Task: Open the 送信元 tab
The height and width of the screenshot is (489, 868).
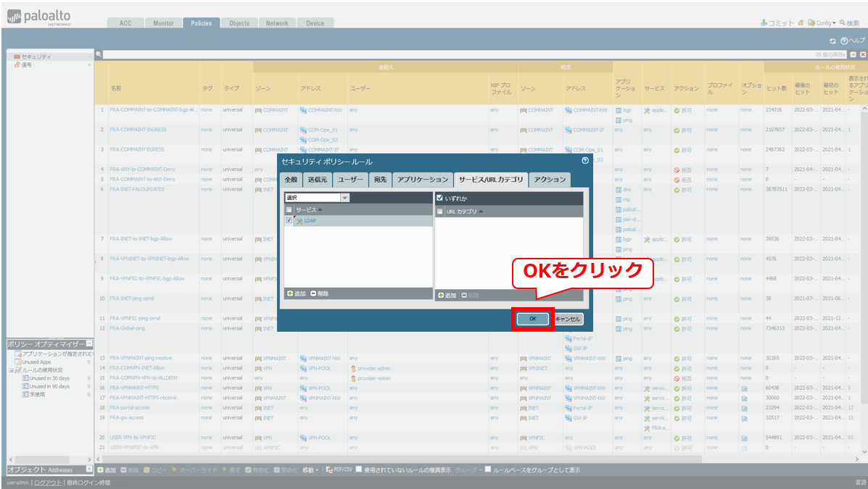Action: [318, 180]
